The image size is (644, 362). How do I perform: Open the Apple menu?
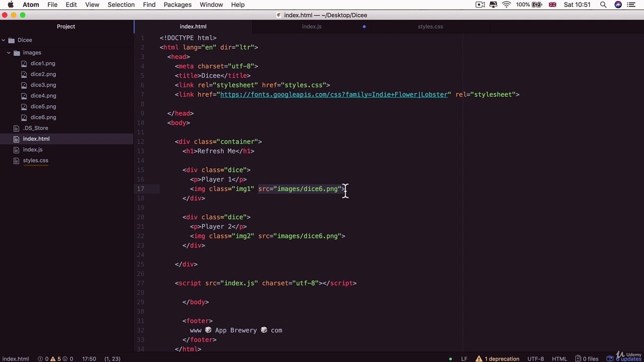11,5
